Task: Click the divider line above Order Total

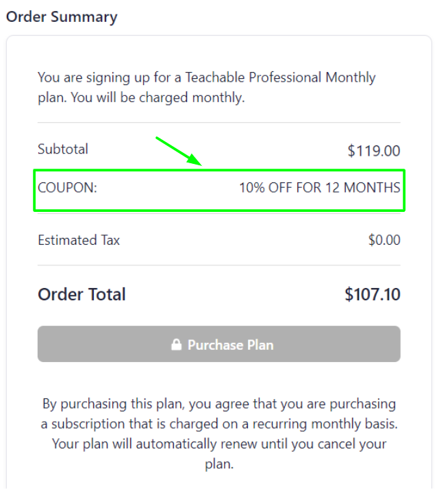Action: point(219,265)
